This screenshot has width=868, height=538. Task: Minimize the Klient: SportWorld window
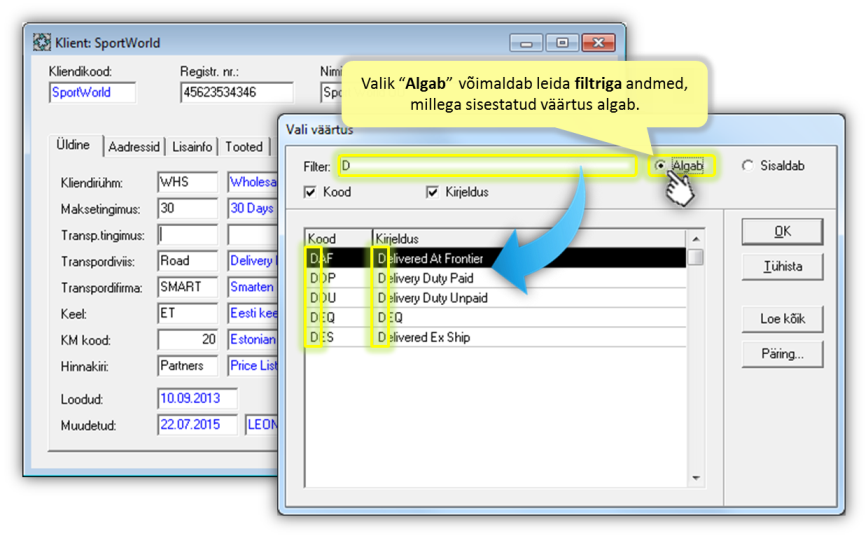(x=526, y=43)
